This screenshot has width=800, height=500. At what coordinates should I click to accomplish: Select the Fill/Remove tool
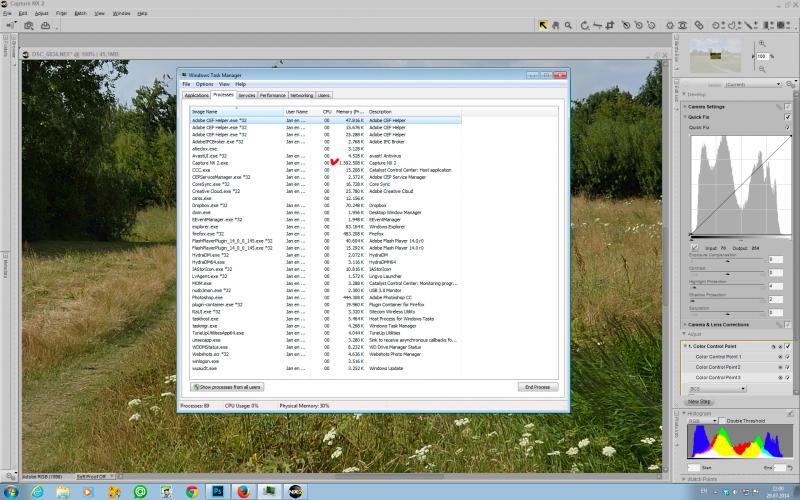[780, 25]
